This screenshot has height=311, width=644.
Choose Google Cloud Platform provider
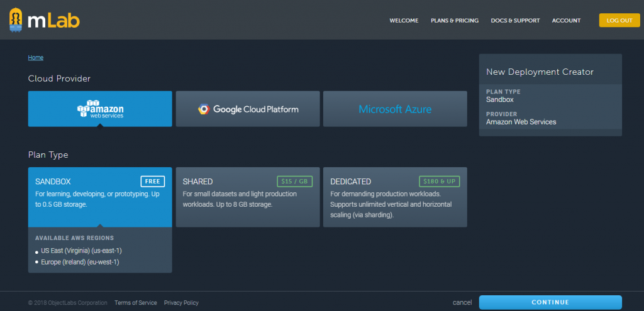(x=248, y=109)
